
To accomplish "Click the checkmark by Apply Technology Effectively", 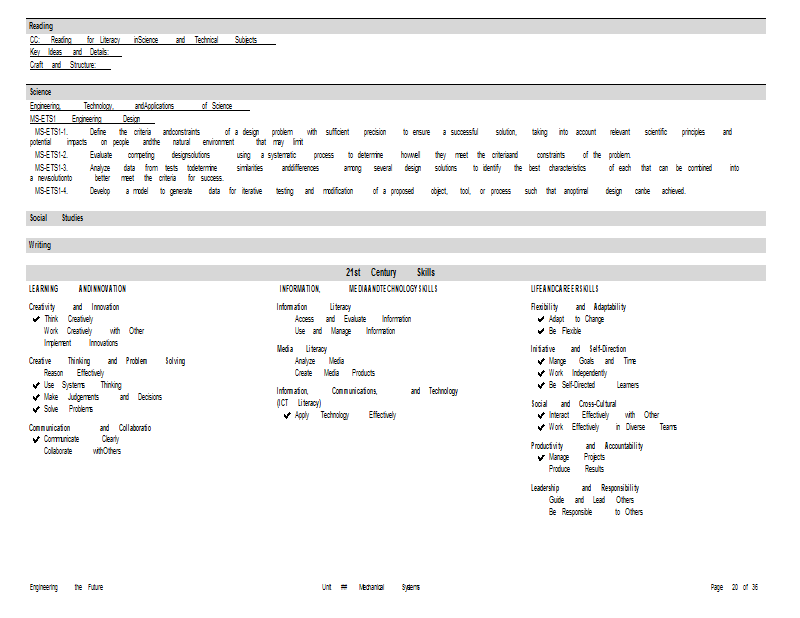I will tap(287, 415).
